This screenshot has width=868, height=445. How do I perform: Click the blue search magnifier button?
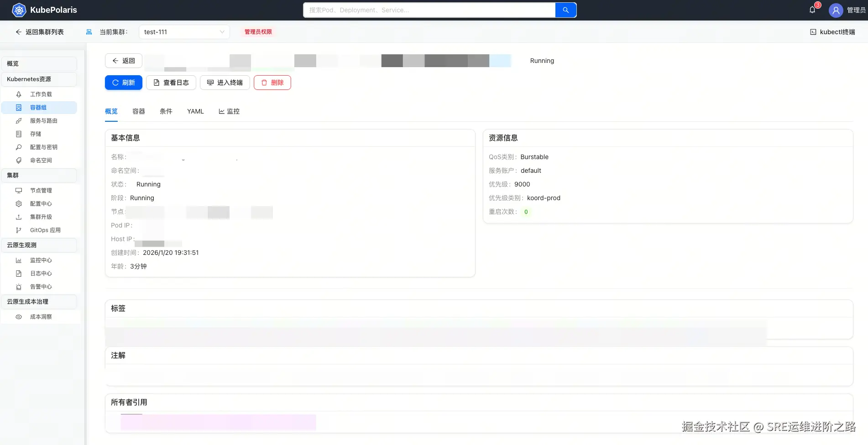click(565, 10)
